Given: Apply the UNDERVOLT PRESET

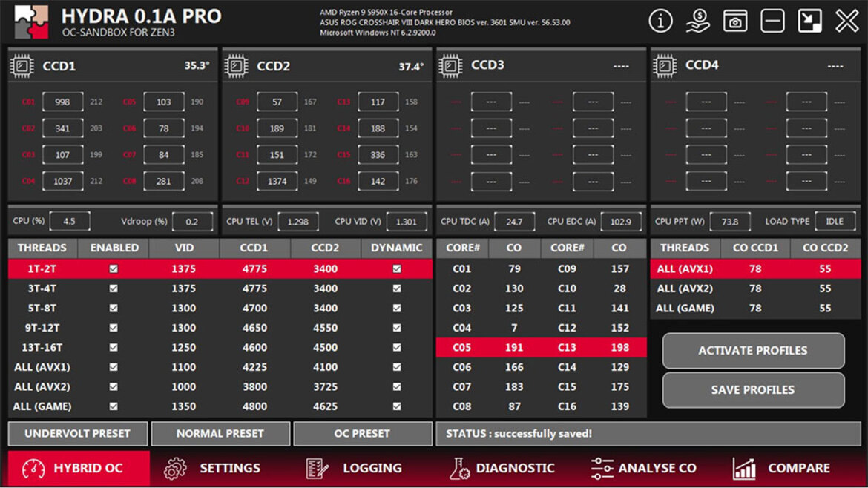Looking at the screenshot, I should pyautogui.click(x=77, y=434).
